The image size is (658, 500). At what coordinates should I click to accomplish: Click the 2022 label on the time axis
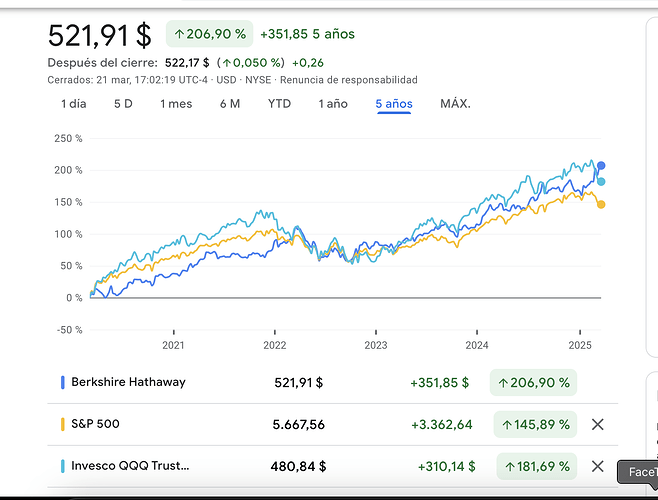click(274, 345)
